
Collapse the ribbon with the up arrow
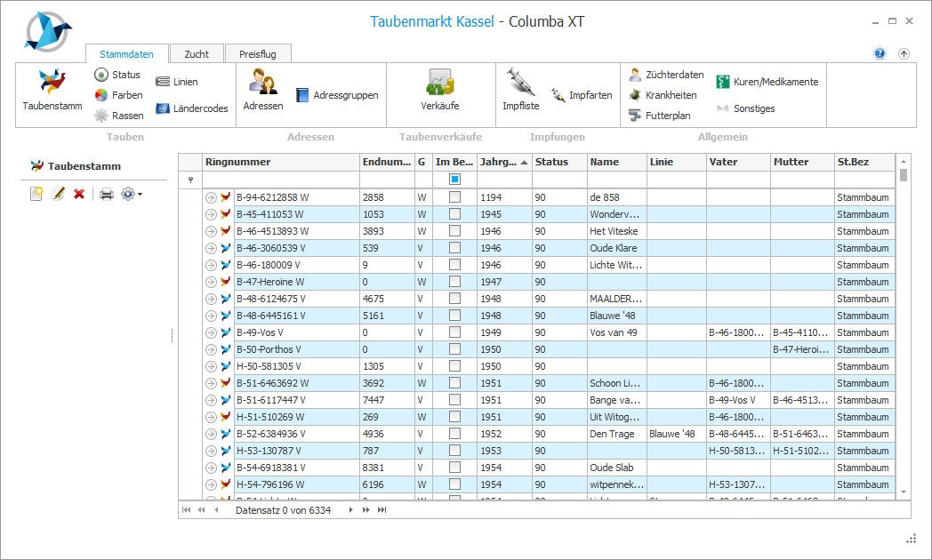[x=904, y=53]
